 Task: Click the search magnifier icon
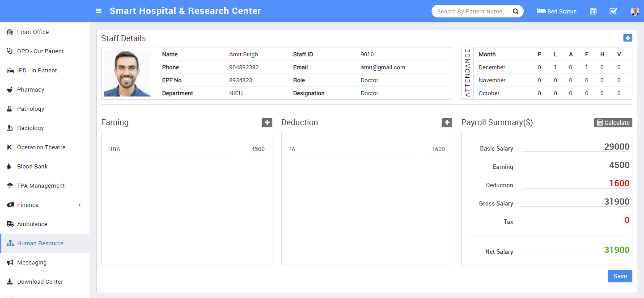pyautogui.click(x=516, y=11)
